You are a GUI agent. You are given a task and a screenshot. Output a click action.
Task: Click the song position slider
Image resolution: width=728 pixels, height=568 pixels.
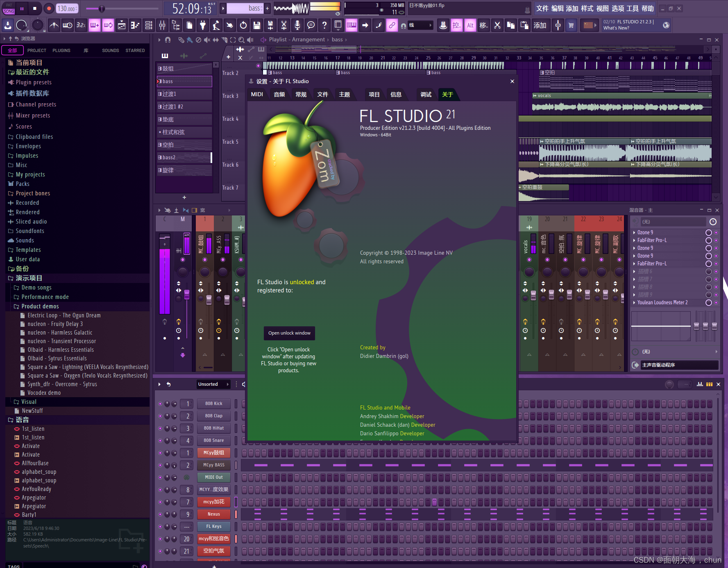pyautogui.click(x=122, y=9)
